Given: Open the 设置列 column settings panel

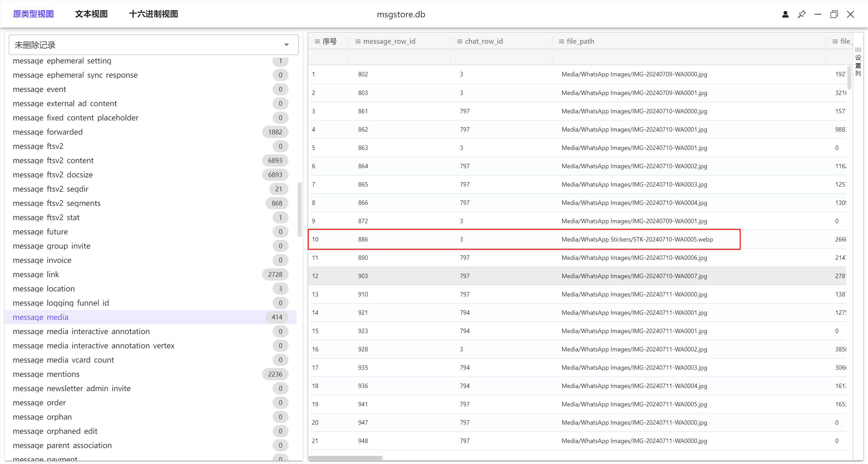Looking at the screenshot, I should tap(858, 62).
